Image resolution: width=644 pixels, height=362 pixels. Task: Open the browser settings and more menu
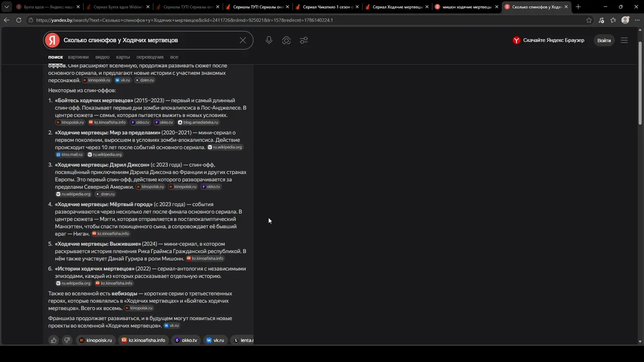point(637,20)
